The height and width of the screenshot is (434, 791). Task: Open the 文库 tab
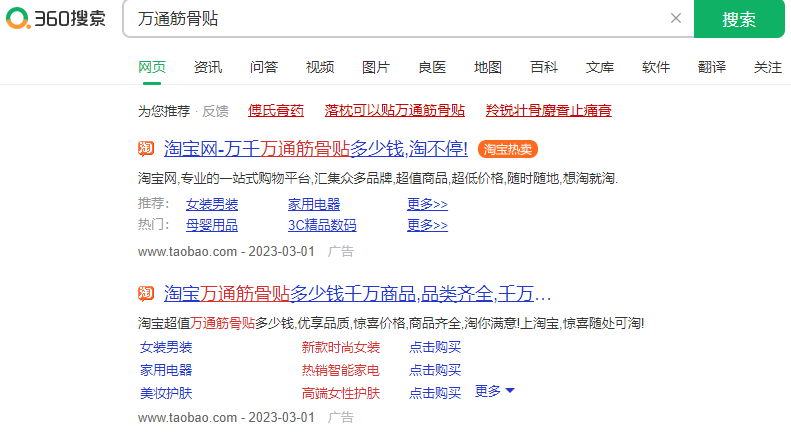(x=600, y=67)
